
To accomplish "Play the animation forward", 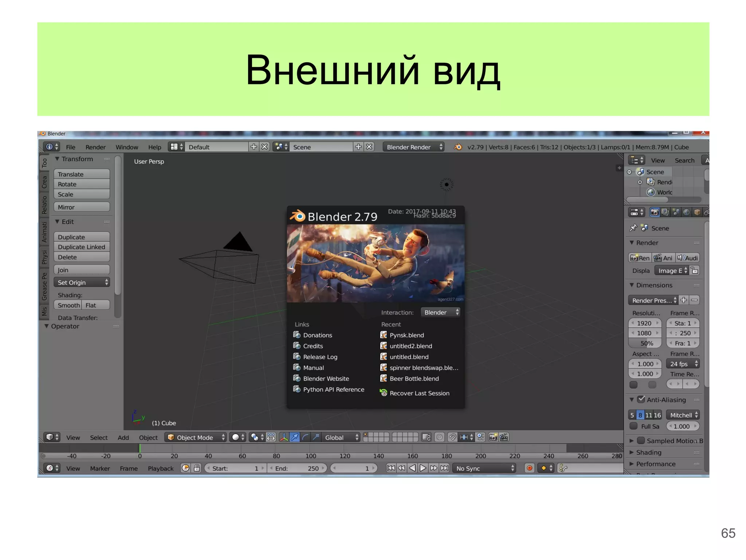I will coord(423,468).
